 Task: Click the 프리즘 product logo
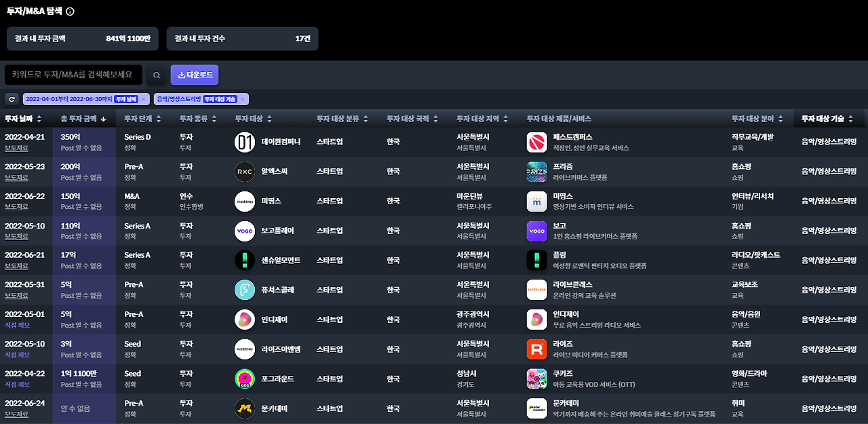click(x=536, y=172)
